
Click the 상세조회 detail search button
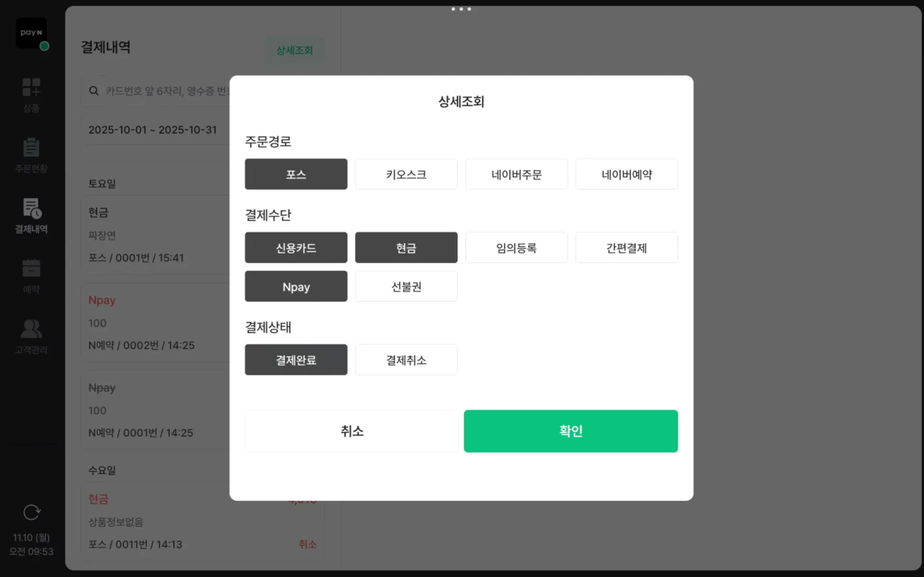point(294,50)
